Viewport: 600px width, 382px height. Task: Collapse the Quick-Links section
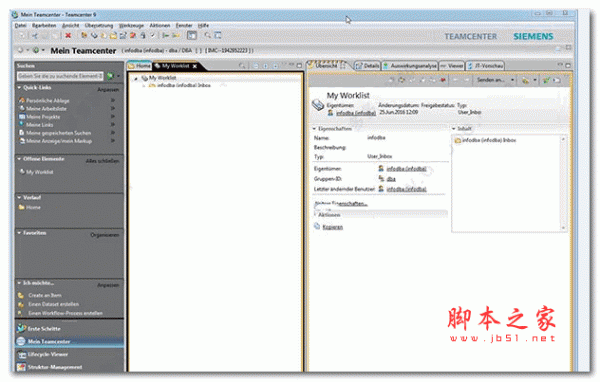[19, 88]
